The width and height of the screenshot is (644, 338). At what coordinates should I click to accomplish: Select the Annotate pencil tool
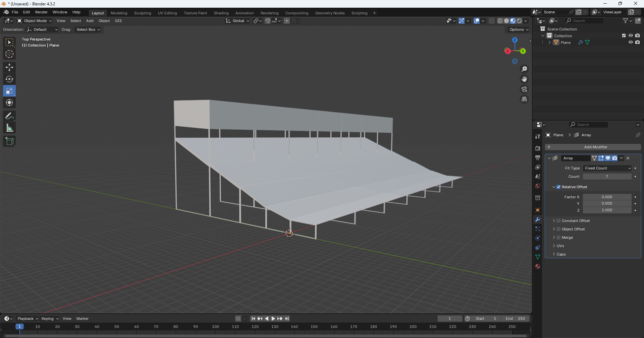pyautogui.click(x=9, y=116)
